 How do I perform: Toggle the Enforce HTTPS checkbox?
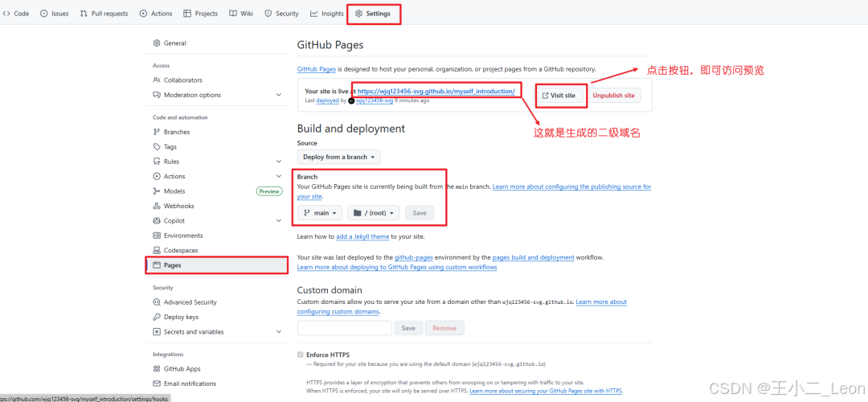(301, 355)
